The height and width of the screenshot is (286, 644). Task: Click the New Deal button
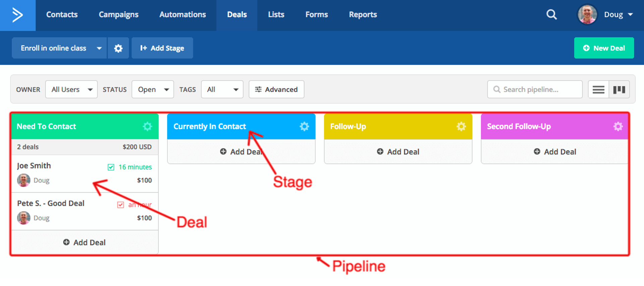coord(604,48)
